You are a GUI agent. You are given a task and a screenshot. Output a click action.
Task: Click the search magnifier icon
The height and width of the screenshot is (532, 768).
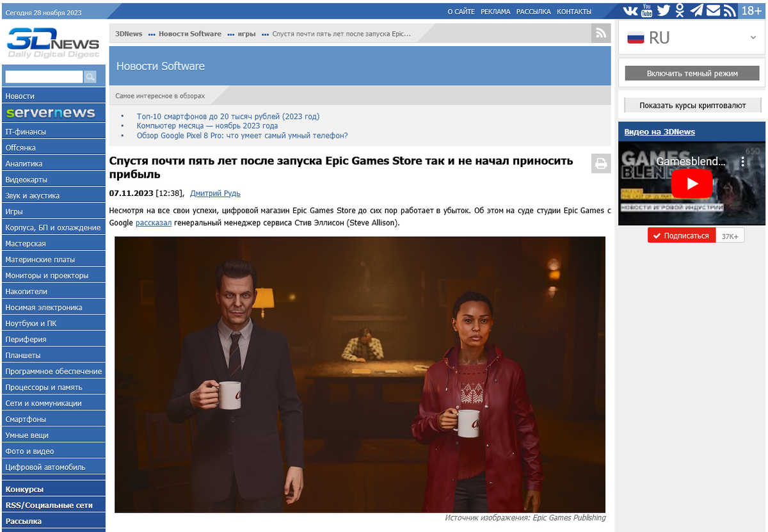[x=90, y=77]
